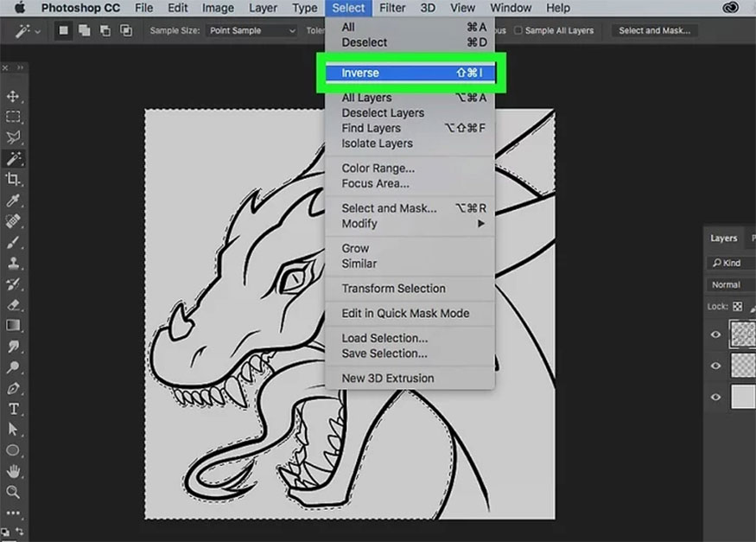Select the Clone Stamp tool

[x=13, y=263]
